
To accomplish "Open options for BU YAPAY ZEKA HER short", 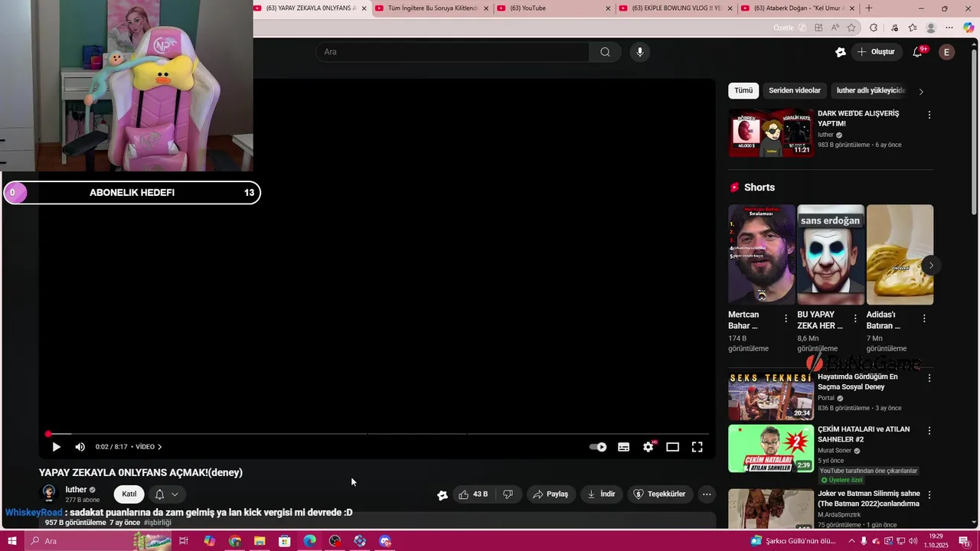I will click(854, 318).
